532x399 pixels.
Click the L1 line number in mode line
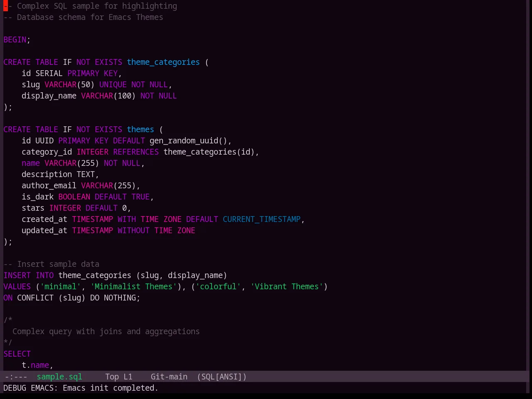pyautogui.click(x=128, y=377)
